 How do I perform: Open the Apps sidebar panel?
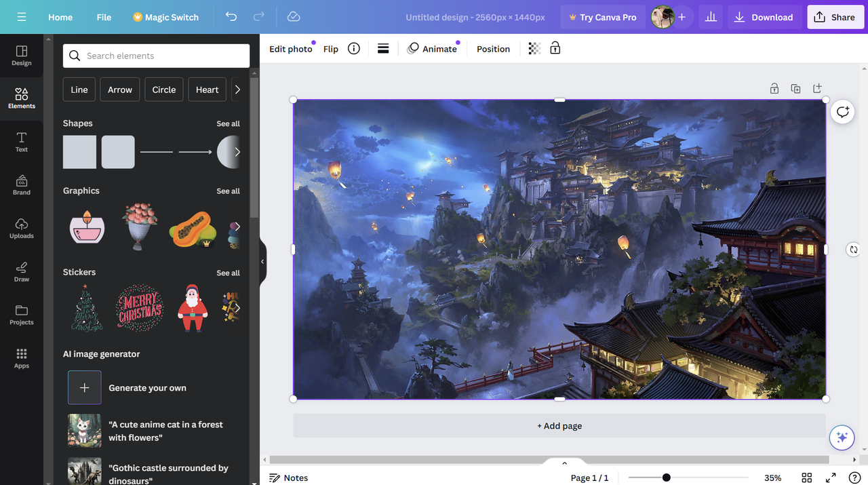pos(22,358)
